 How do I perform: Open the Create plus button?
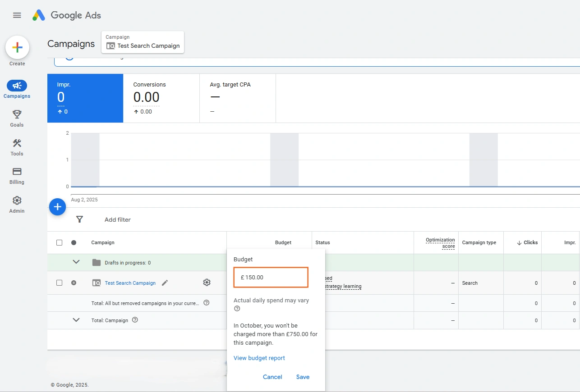click(x=17, y=47)
